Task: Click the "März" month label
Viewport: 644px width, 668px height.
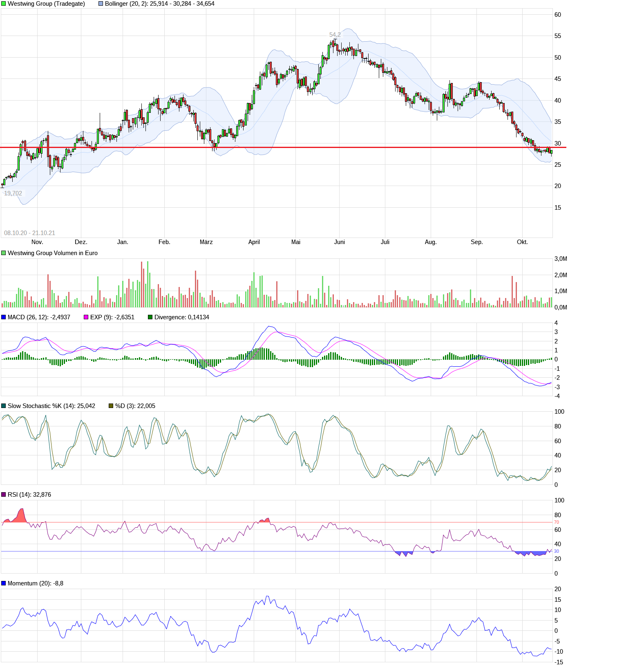Action: click(x=206, y=242)
